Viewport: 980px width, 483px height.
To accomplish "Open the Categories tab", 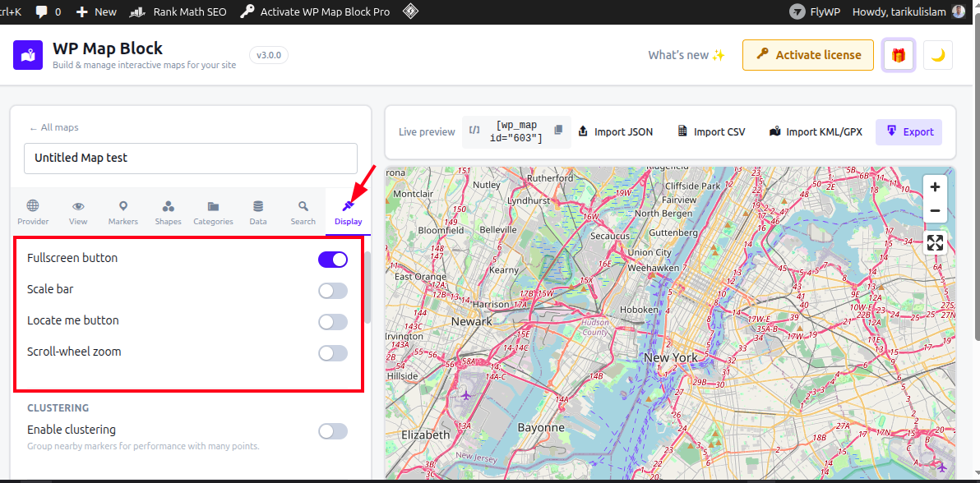I will click(x=213, y=213).
